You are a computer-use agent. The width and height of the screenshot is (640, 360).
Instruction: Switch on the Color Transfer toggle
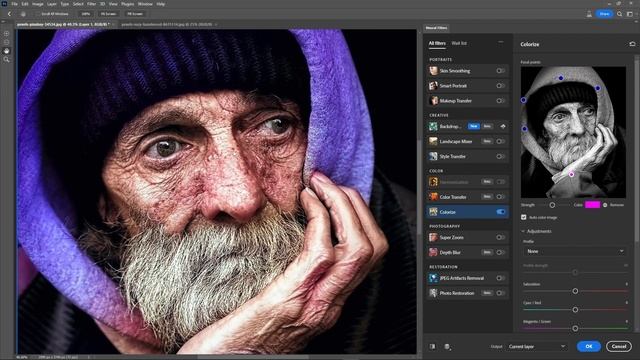500,197
